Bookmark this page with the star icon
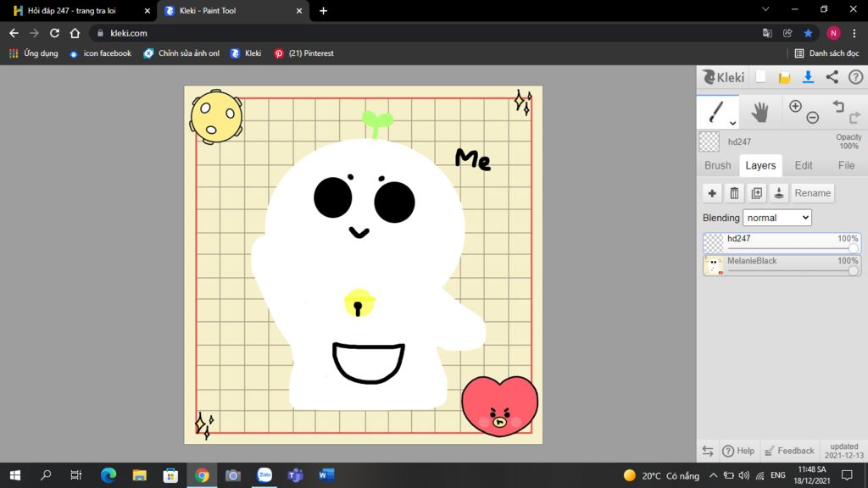The height and width of the screenshot is (488, 868). point(808,33)
